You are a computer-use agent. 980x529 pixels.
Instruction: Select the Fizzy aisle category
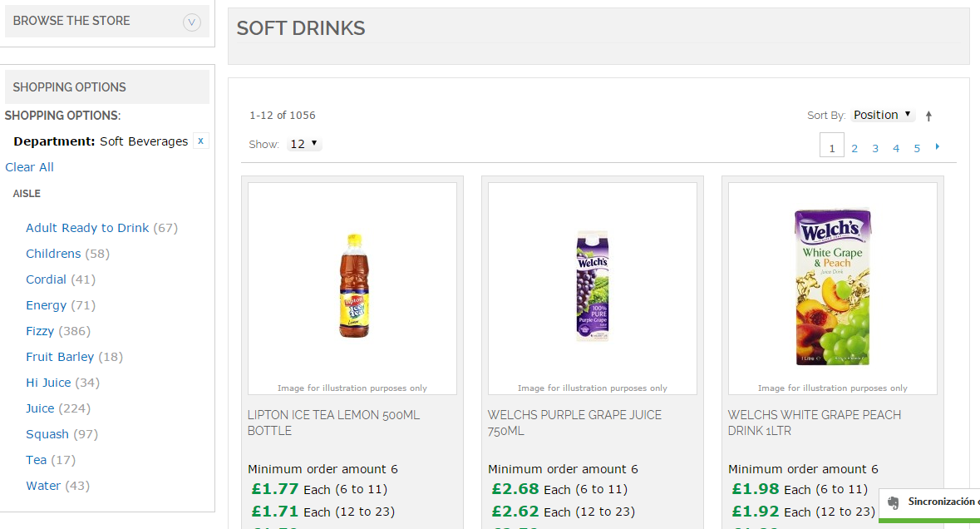[40, 331]
